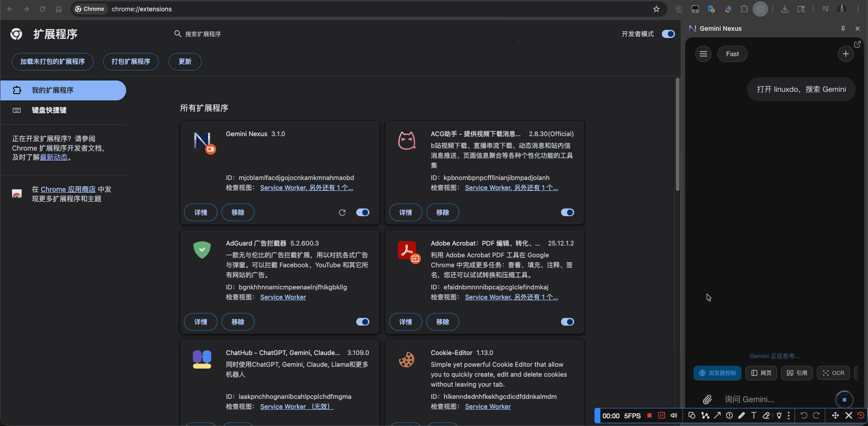Bookmark this page with the star icon
The image size is (868, 426).
656,9
